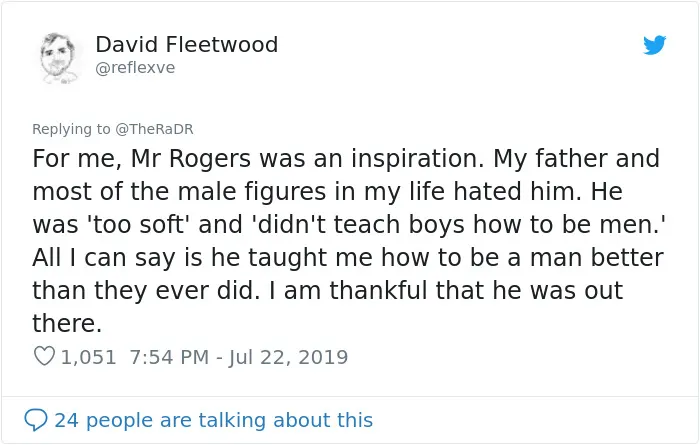Open the @TheRaDR mention link
The image size is (700, 445).
(154, 129)
